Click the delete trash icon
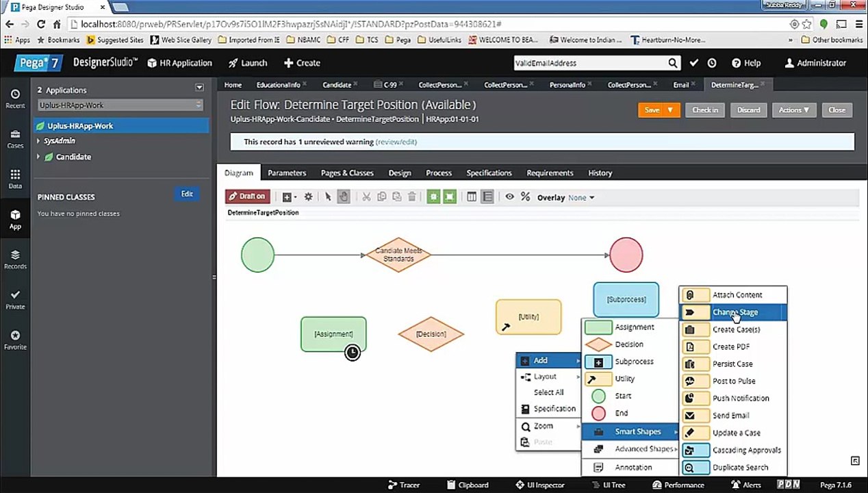 pos(411,197)
